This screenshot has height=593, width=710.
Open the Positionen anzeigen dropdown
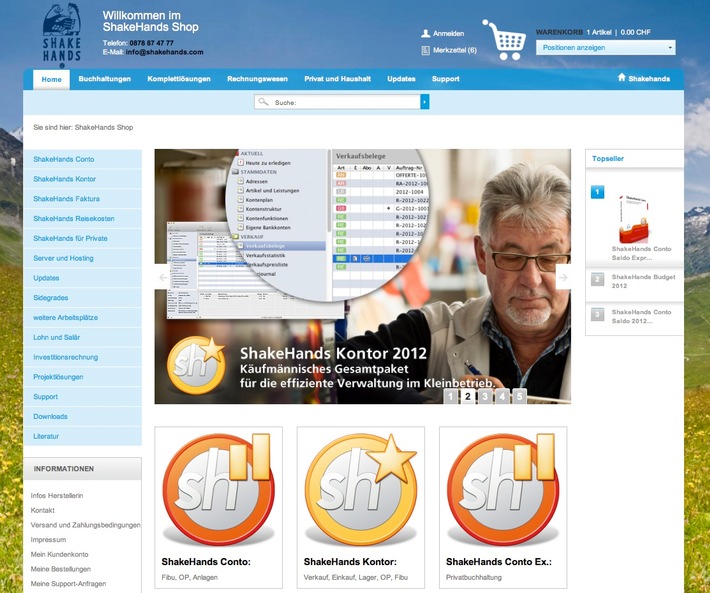pyautogui.click(x=606, y=48)
